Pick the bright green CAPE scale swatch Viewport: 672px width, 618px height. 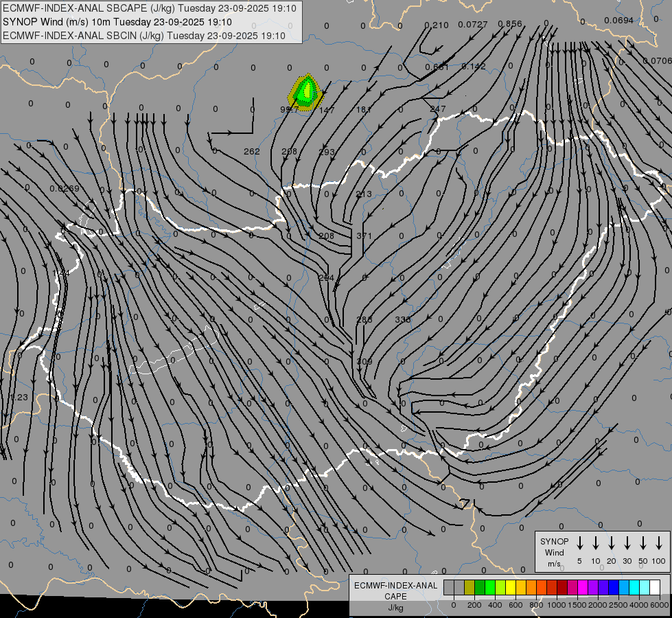(x=490, y=587)
